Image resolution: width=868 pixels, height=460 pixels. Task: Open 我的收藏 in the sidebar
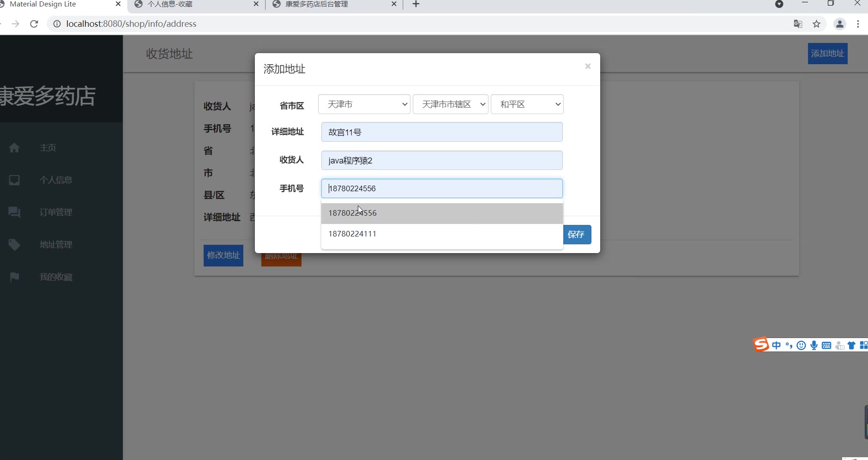pyautogui.click(x=56, y=277)
